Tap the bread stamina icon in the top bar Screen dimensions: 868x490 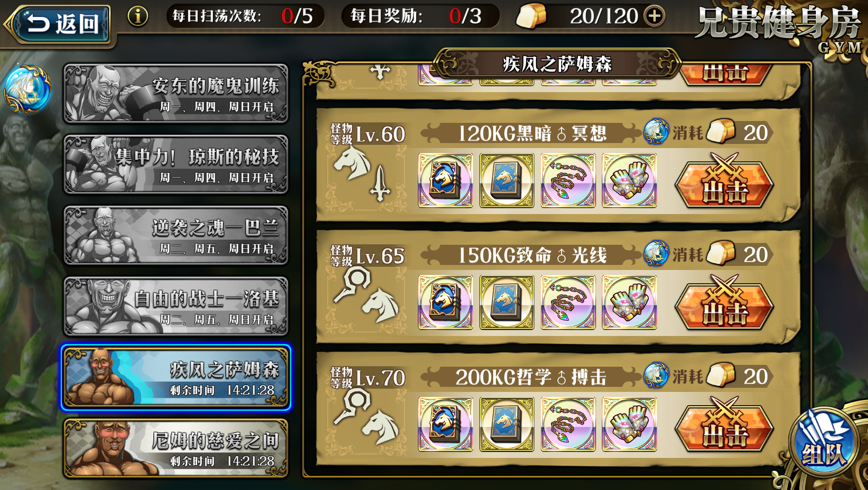point(531,17)
